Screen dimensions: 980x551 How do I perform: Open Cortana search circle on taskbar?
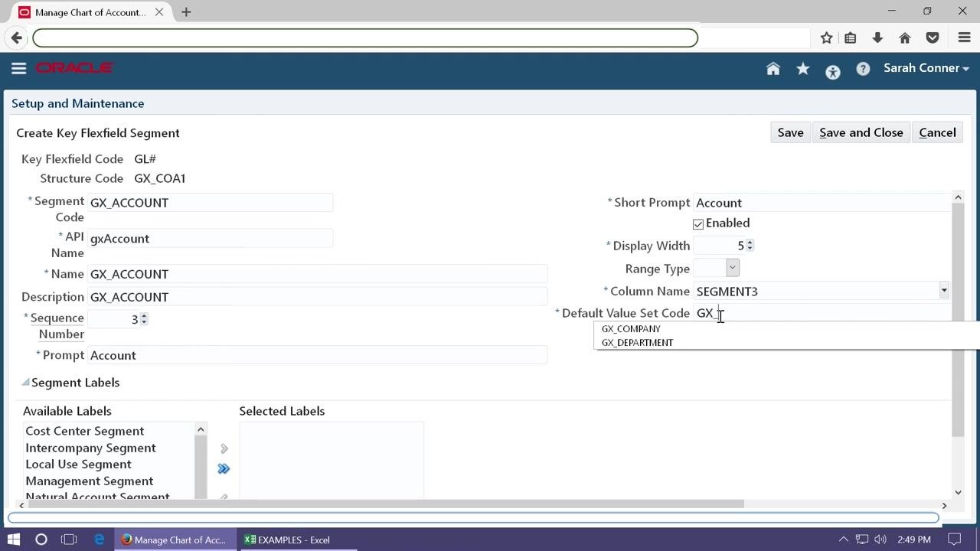pyautogui.click(x=41, y=540)
